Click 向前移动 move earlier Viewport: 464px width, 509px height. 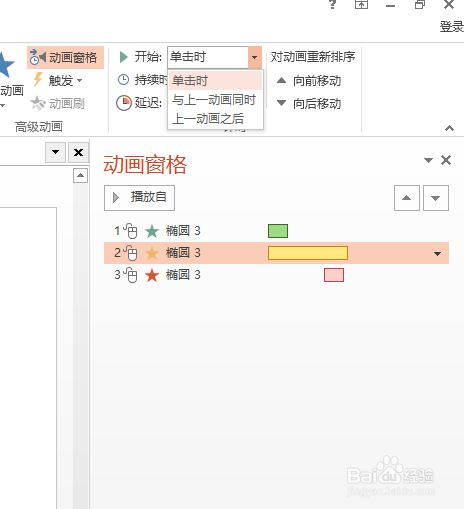[x=309, y=81]
